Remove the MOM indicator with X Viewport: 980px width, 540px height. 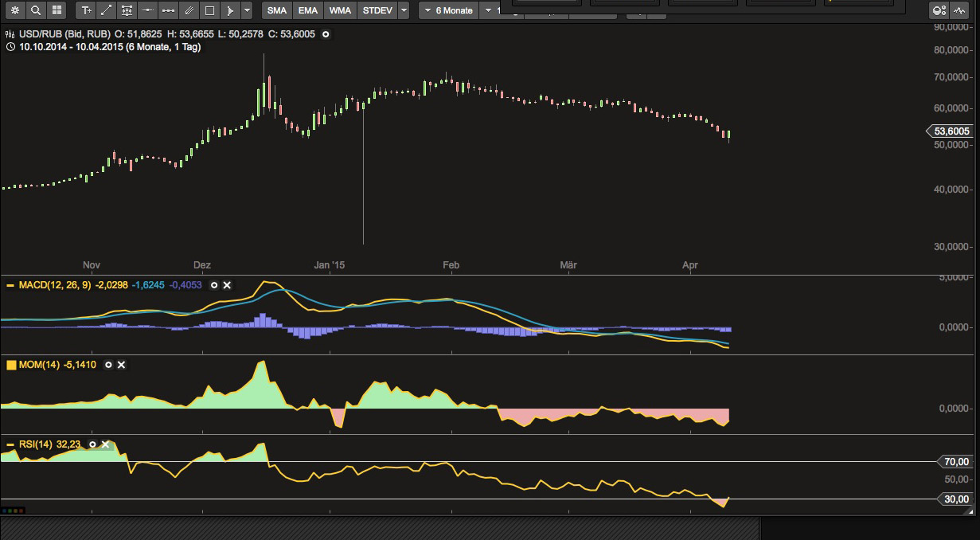pos(121,365)
